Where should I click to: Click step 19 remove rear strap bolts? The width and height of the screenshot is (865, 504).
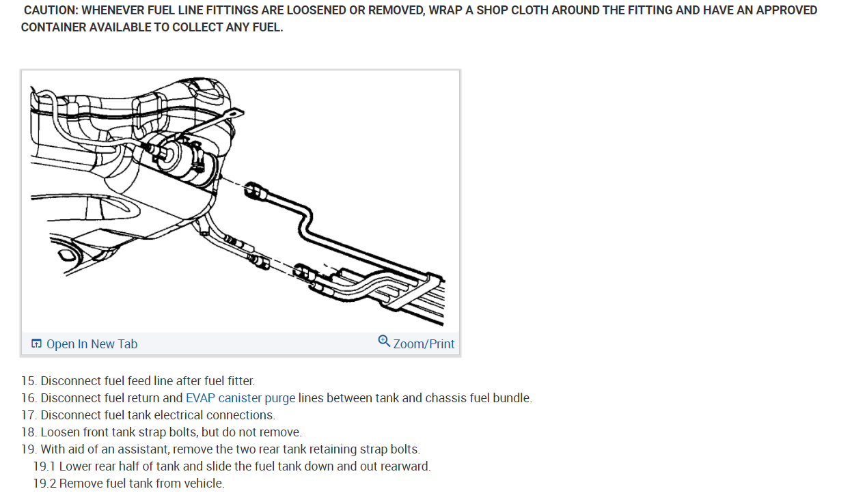click(221, 449)
